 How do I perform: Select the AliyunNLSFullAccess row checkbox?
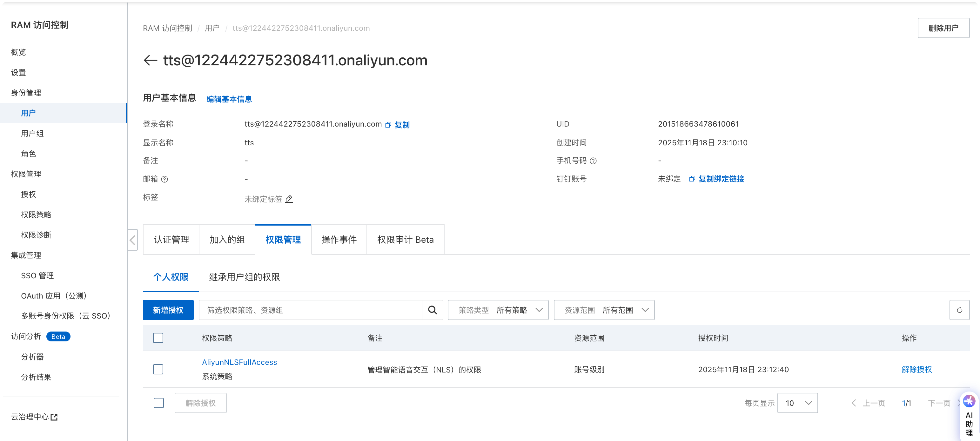[x=158, y=369]
